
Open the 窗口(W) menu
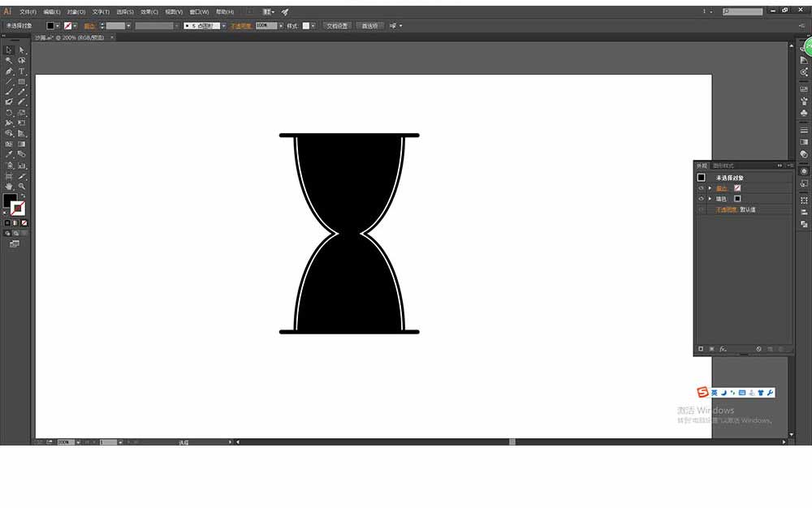pos(199,11)
